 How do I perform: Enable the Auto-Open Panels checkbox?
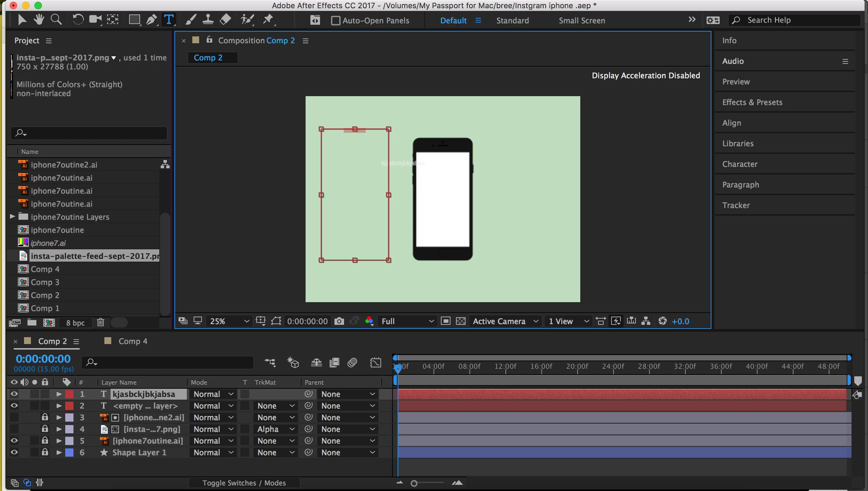[335, 21]
